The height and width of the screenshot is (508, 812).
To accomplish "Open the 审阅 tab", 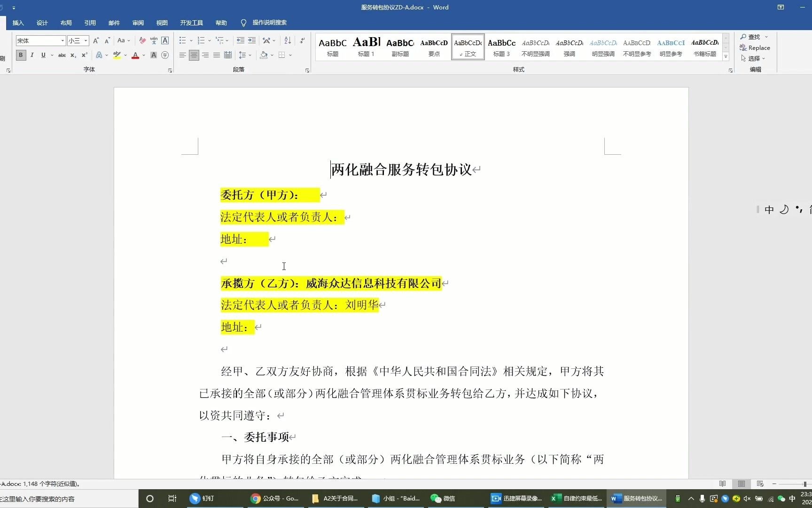I will tap(138, 23).
